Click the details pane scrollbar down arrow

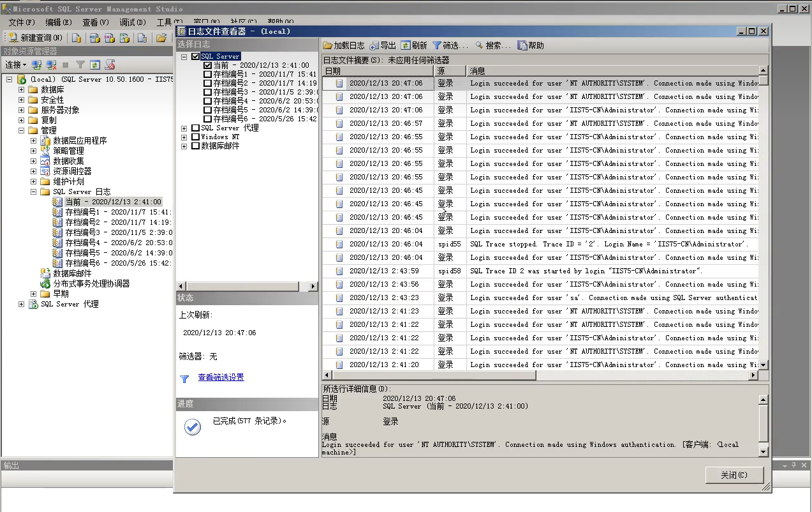pyautogui.click(x=764, y=451)
